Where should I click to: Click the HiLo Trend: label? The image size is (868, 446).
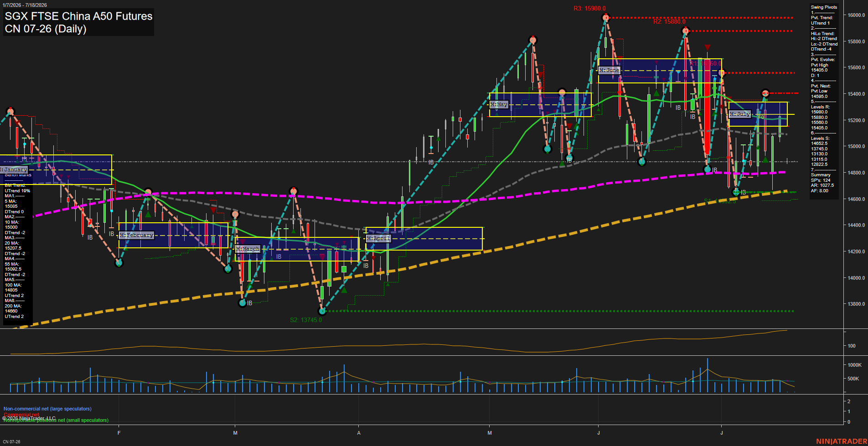822,34
